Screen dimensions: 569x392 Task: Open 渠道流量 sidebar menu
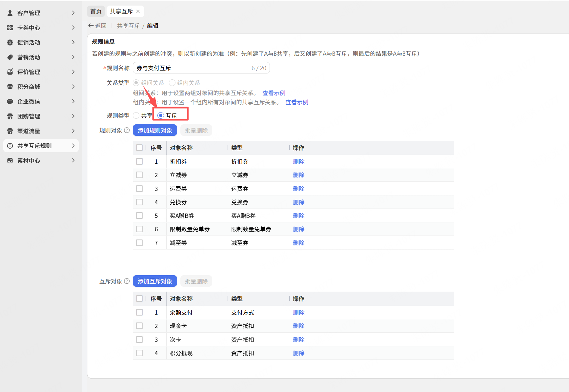coord(41,131)
